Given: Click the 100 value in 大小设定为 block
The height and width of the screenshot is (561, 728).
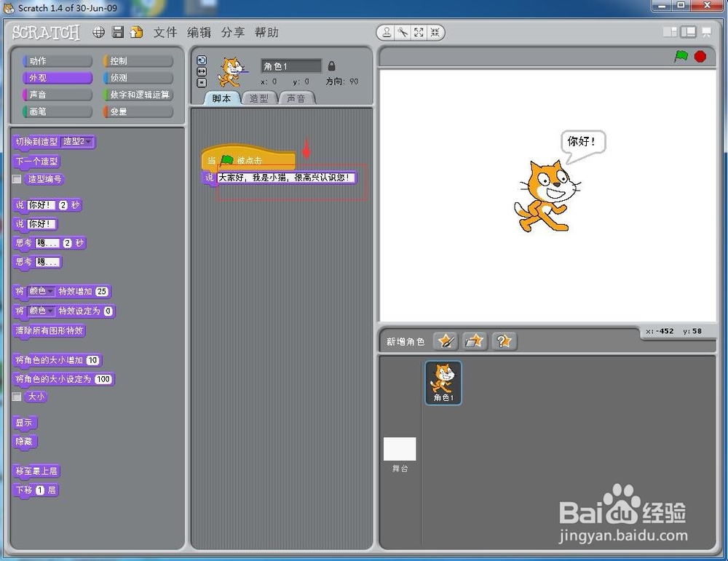Looking at the screenshot, I should tap(103, 380).
